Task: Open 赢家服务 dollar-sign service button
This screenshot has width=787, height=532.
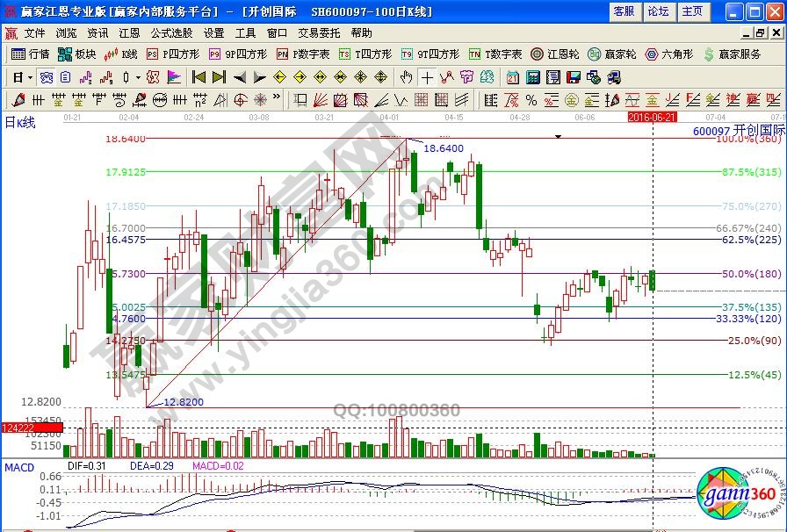Action: pyautogui.click(x=732, y=54)
